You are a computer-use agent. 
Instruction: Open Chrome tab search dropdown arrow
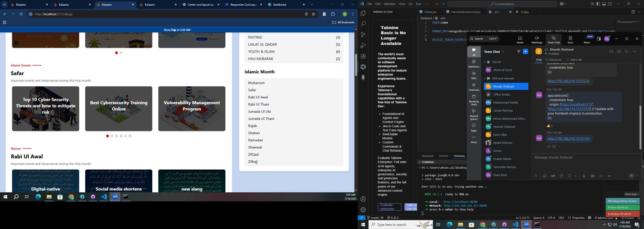[4, 4]
